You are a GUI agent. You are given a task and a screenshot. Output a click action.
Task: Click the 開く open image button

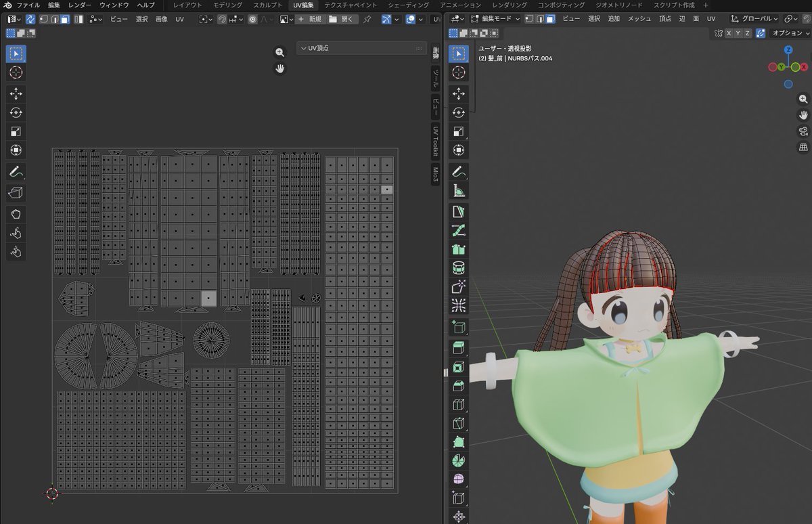click(x=342, y=20)
